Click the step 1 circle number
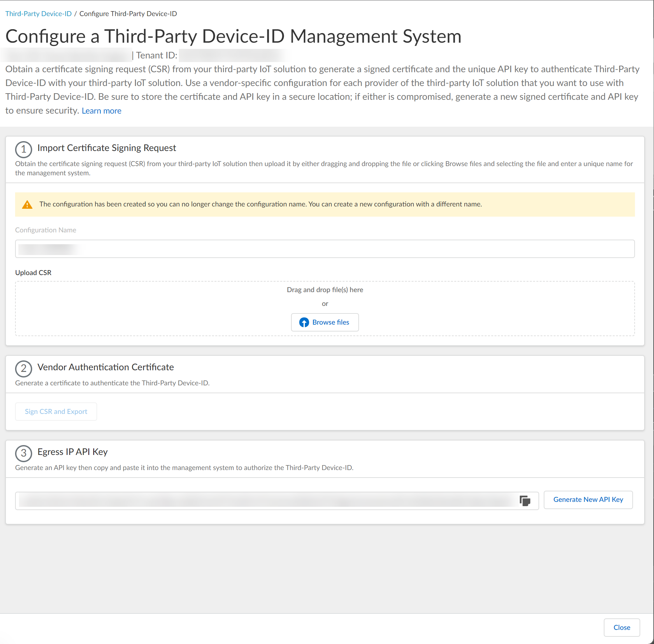This screenshot has height=644, width=654. point(23,149)
